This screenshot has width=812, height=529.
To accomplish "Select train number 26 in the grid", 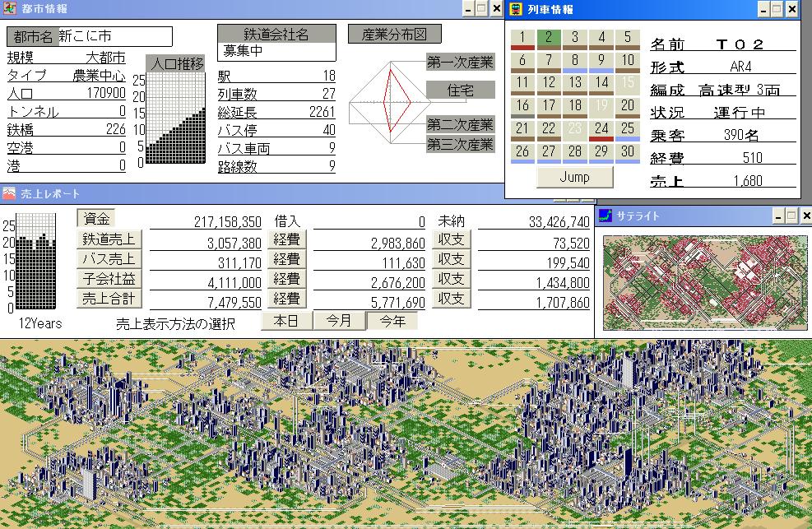I will (x=522, y=154).
